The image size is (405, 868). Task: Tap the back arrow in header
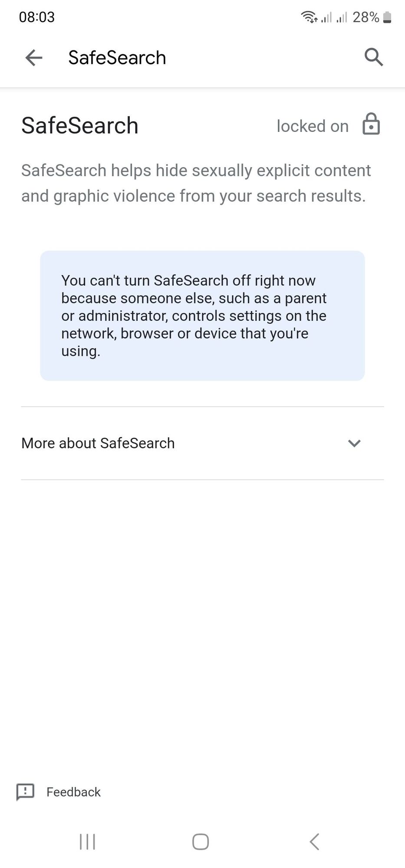(34, 57)
